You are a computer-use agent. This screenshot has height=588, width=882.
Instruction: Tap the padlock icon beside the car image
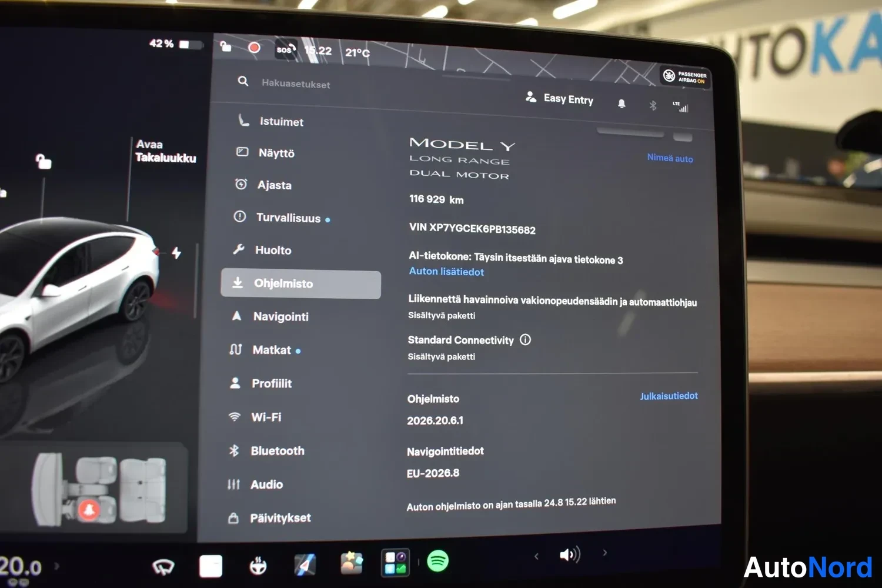(x=43, y=161)
